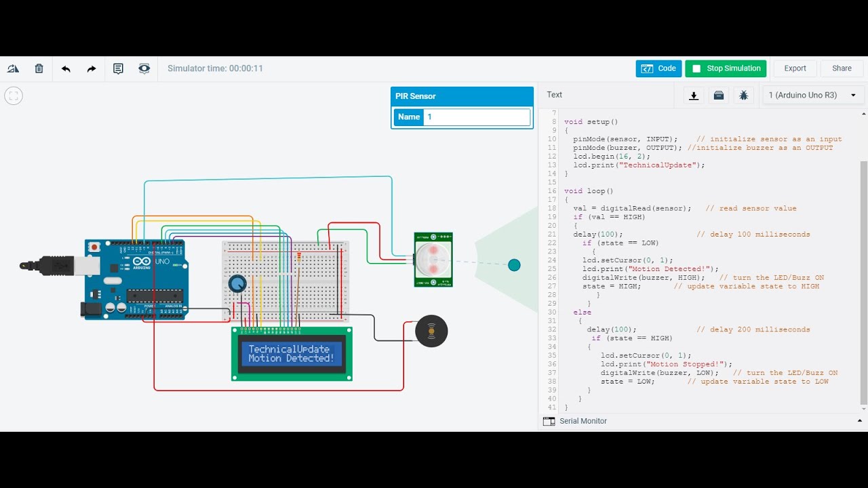Click code line 'lcd.print("TechnicalUpdate");'
This screenshot has width=868, height=488.
(639, 165)
